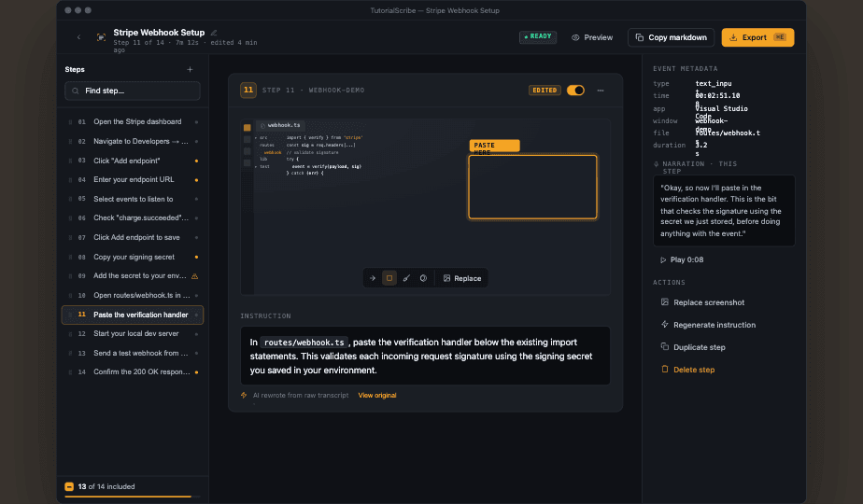
Task: Select step 05 Select events to listen to
Action: (132, 199)
